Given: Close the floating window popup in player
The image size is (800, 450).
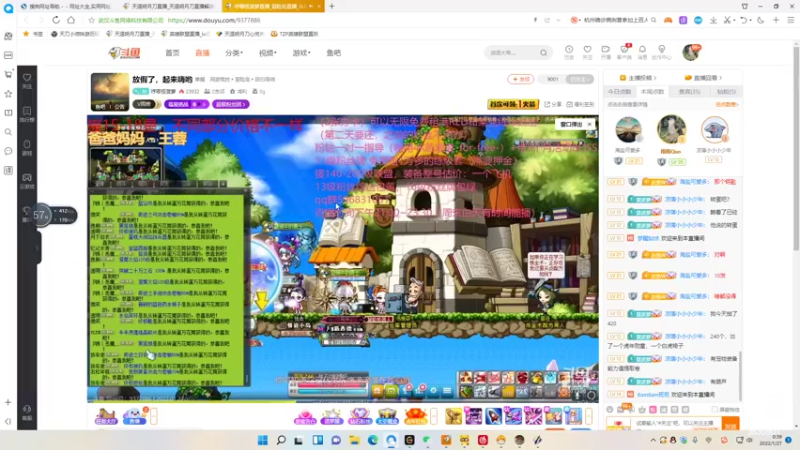Looking at the screenshot, I should 589,124.
